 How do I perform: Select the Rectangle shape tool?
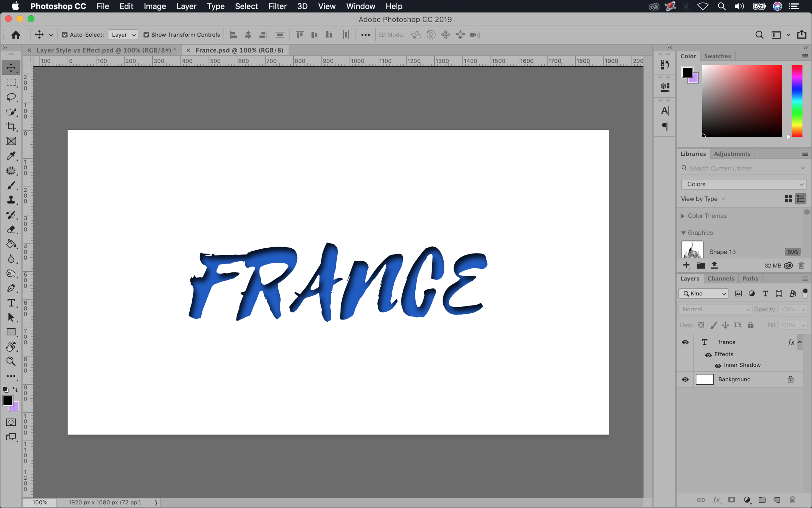(11, 332)
